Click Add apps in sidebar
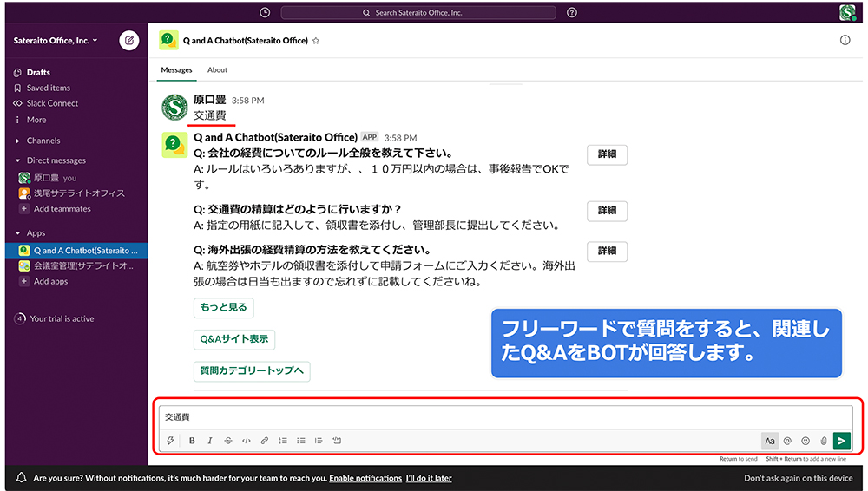This screenshot has height=491, width=868. [50, 281]
